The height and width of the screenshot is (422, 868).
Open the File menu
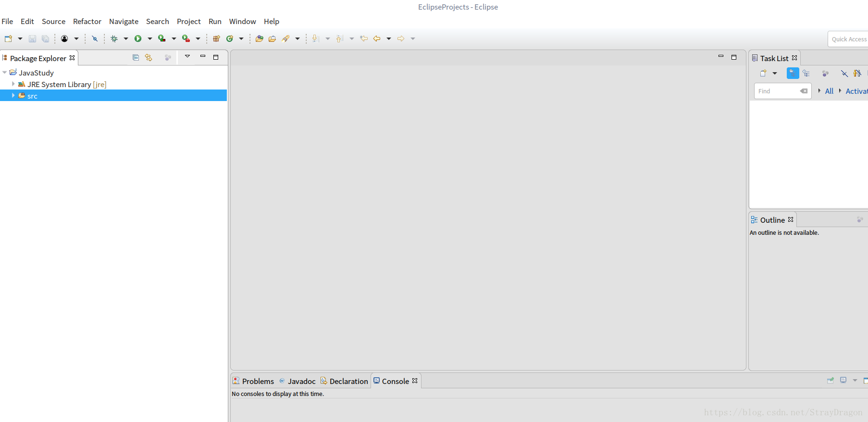(x=7, y=21)
